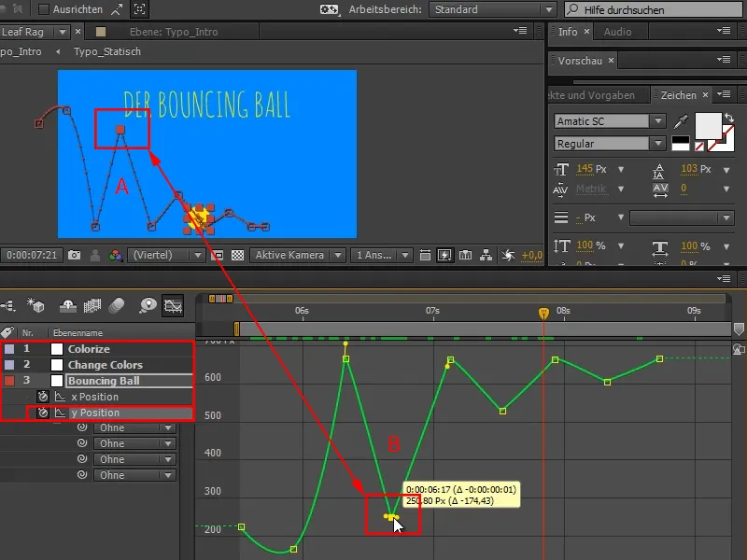Toggle the Graph Editor button
Screen dimensions: 747x560
[173, 305]
